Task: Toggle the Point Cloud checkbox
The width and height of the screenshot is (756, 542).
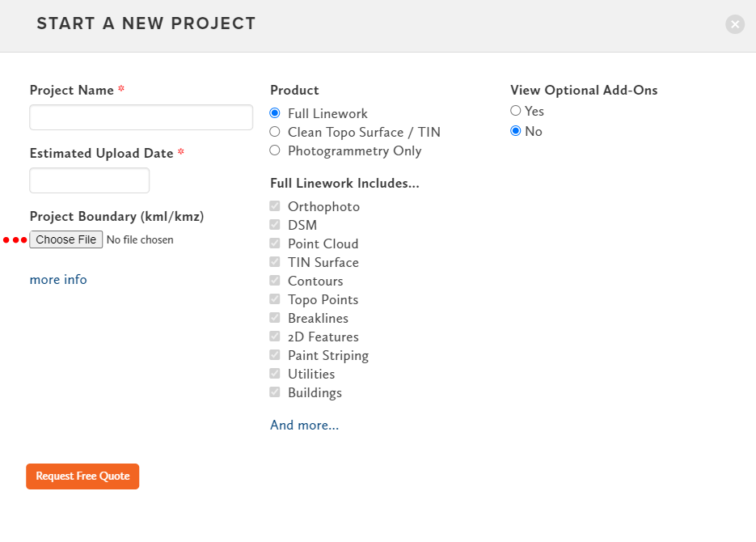Action: point(275,243)
